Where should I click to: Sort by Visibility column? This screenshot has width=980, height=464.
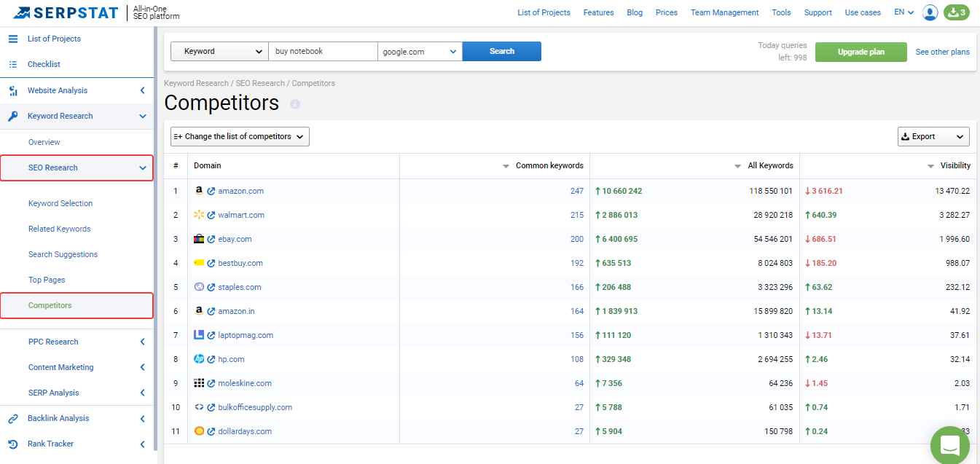[949, 166]
